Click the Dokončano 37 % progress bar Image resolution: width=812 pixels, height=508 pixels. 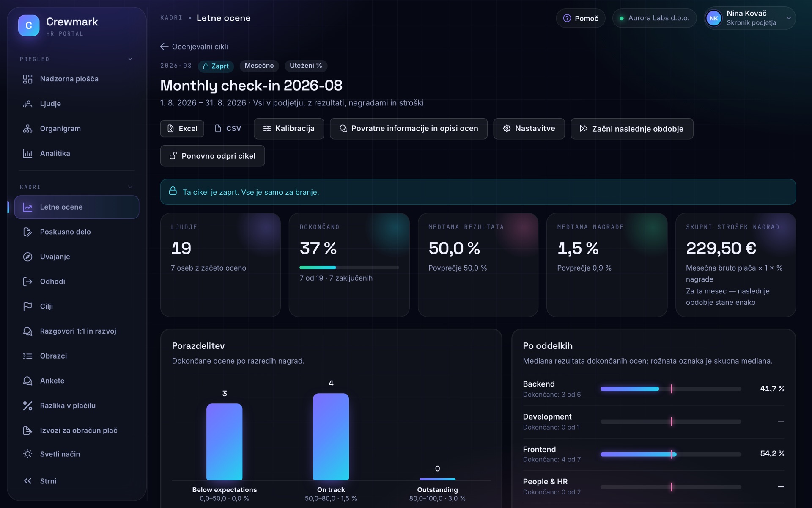click(x=349, y=268)
